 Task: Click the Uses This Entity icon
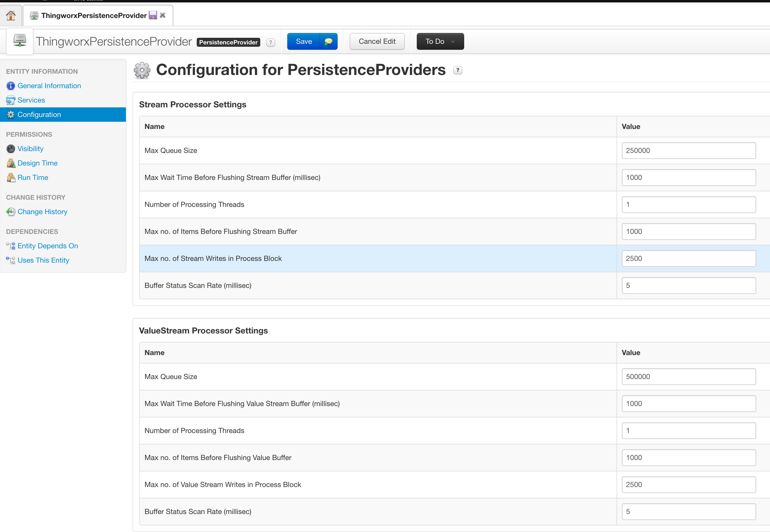(x=11, y=260)
